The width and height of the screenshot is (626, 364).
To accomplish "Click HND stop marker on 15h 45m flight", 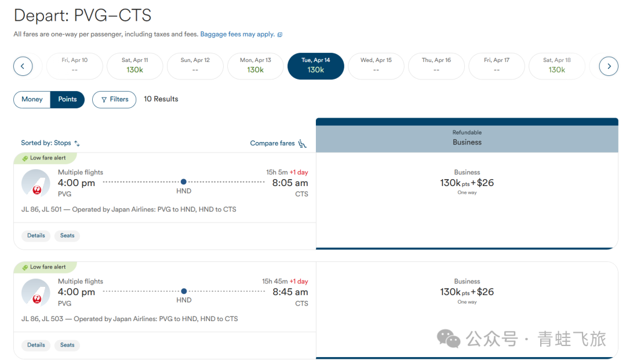I will (184, 291).
